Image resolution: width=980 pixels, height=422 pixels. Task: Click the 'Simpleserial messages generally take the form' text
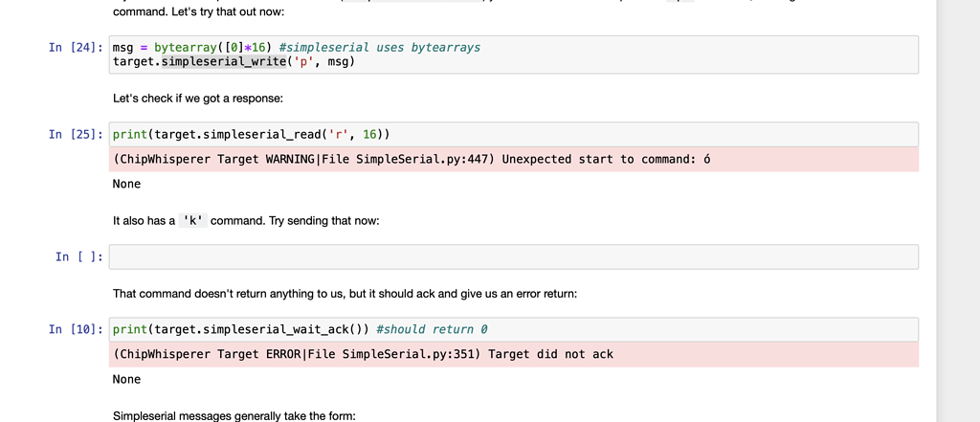[234, 415]
